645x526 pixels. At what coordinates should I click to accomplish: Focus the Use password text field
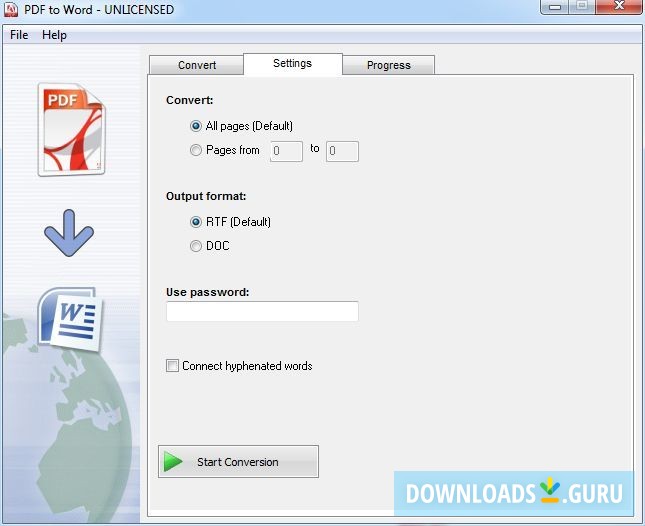tap(262, 311)
